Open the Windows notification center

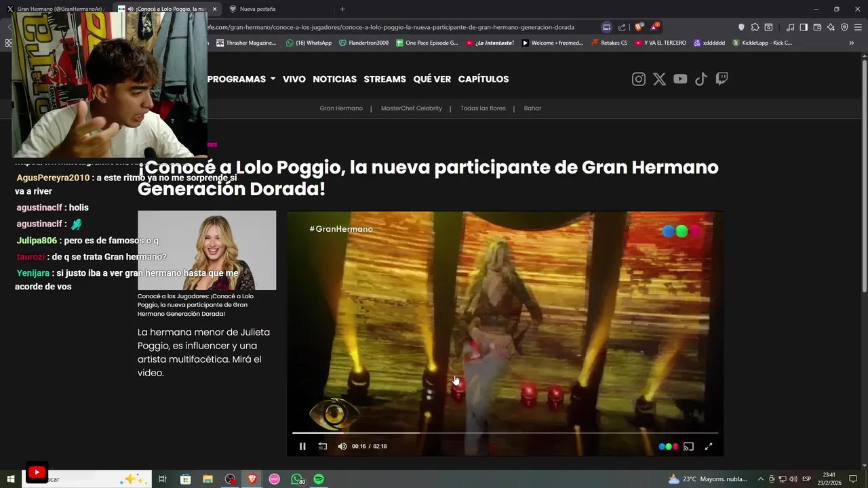(x=853, y=479)
